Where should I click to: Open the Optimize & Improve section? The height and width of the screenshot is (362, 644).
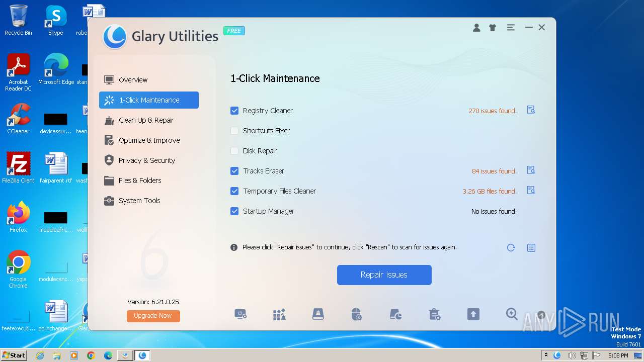[x=149, y=140]
